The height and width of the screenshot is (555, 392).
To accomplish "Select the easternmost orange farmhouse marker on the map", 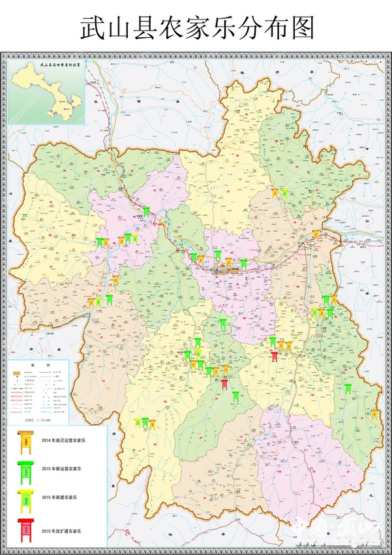I will 374,414.
